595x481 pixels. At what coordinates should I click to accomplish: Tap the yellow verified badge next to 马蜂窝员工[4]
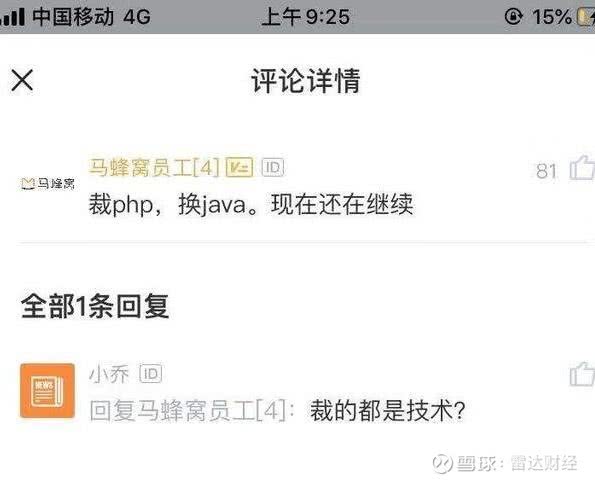[239, 167]
